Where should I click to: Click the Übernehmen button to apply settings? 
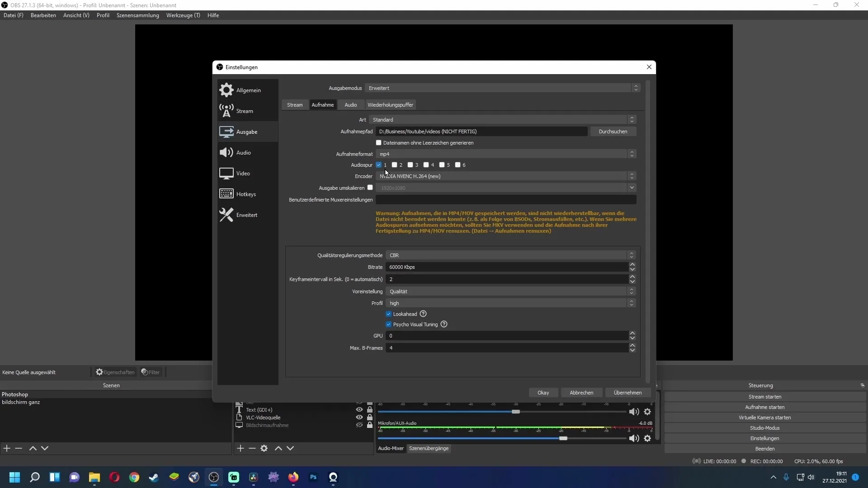pos(627,392)
